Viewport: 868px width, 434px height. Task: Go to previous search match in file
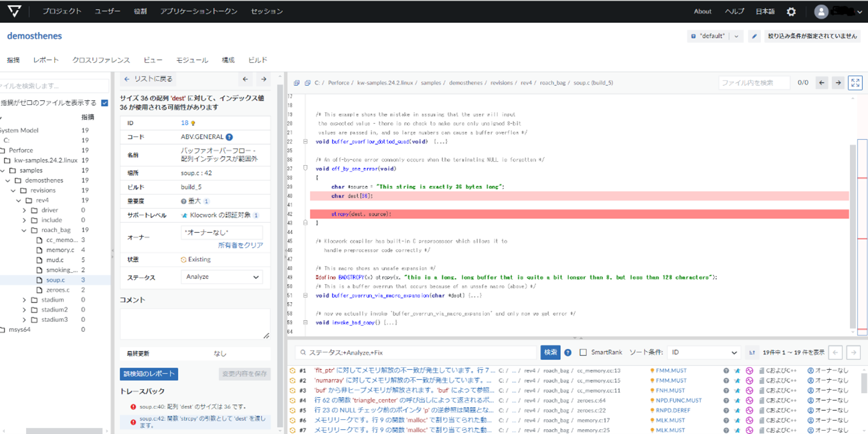[x=822, y=82]
